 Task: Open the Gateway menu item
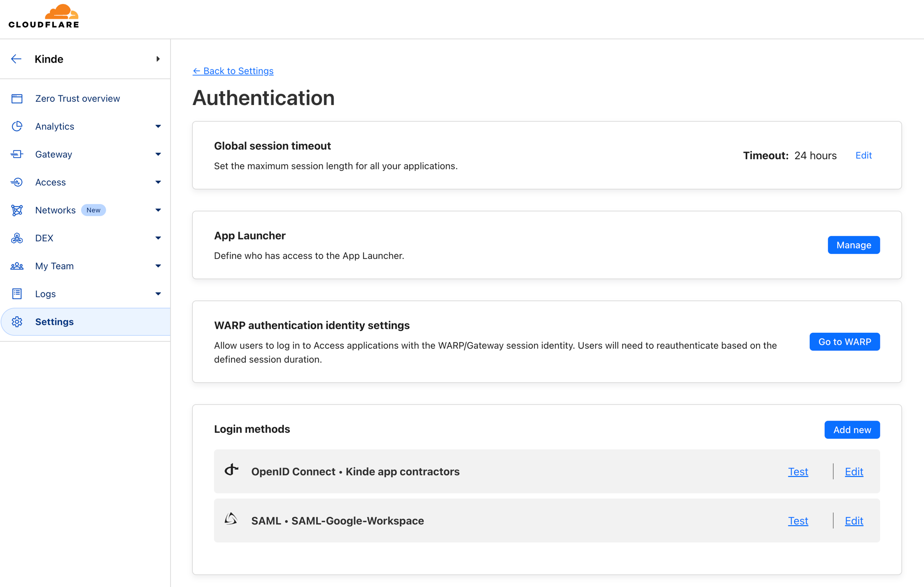point(54,154)
